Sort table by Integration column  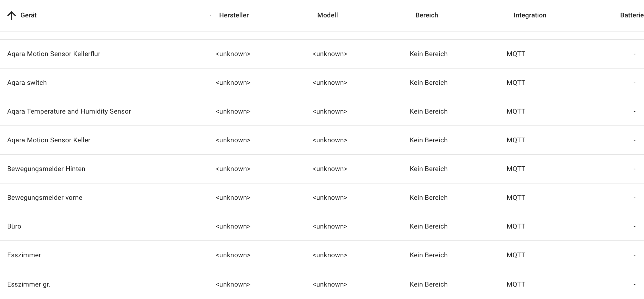[x=530, y=15]
